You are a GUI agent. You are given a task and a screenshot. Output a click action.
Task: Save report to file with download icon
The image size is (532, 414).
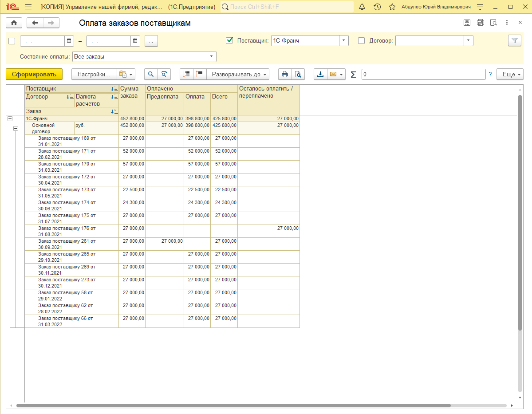(x=320, y=74)
